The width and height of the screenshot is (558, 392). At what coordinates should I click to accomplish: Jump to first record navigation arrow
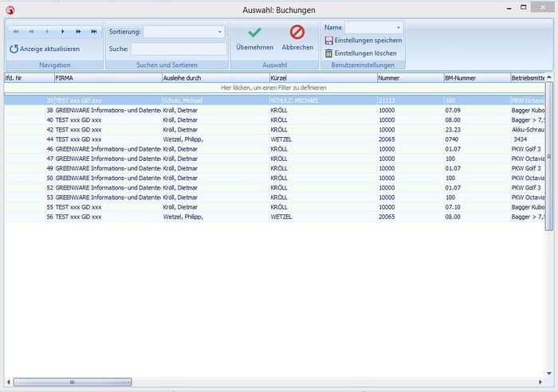(x=16, y=32)
